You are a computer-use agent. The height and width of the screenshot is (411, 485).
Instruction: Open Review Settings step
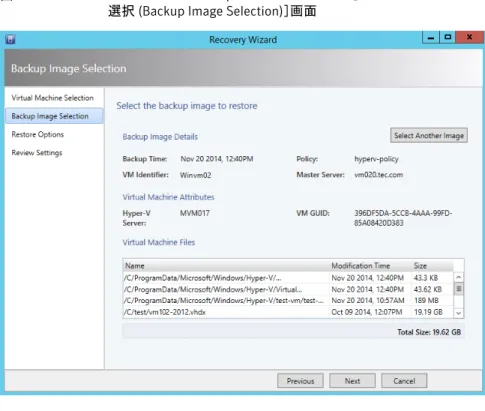coord(37,153)
